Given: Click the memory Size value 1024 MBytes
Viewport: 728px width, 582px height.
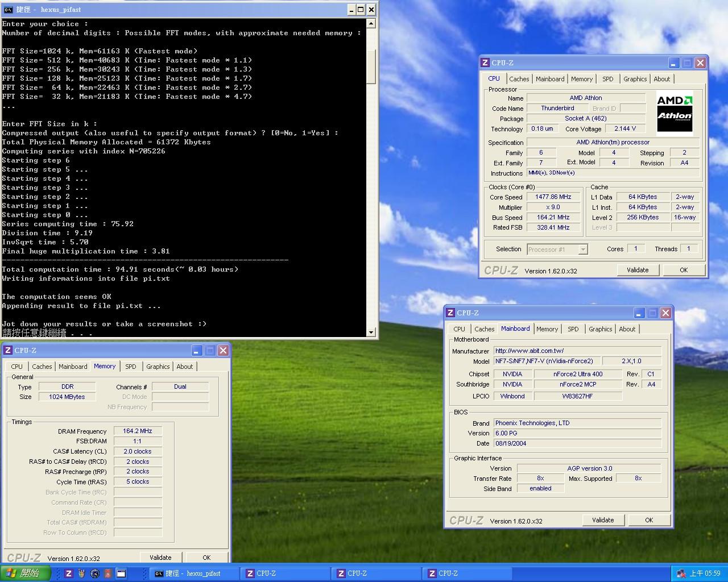Looking at the screenshot, I should pyautogui.click(x=67, y=397).
